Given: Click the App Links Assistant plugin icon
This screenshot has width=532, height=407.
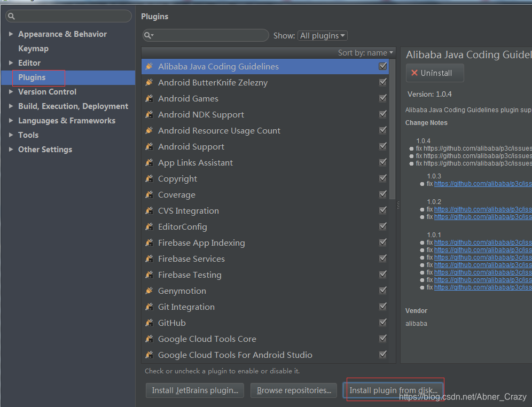Looking at the screenshot, I should 149,162.
